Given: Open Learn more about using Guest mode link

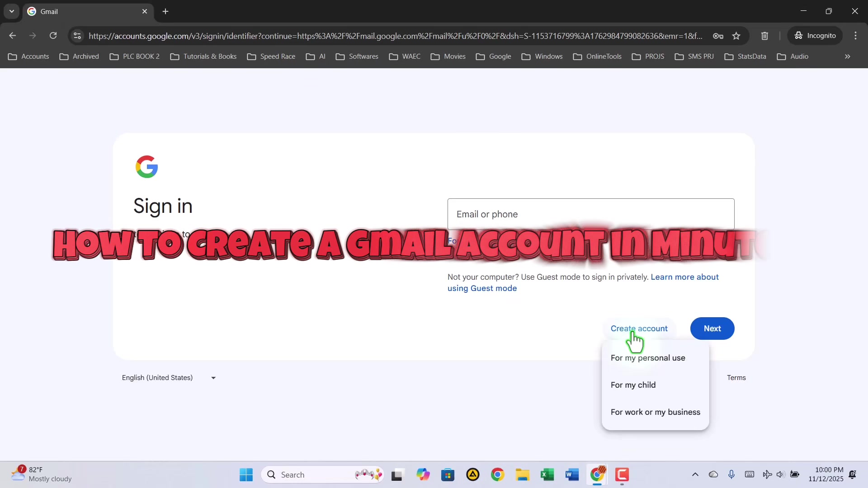Looking at the screenshot, I should (x=583, y=282).
